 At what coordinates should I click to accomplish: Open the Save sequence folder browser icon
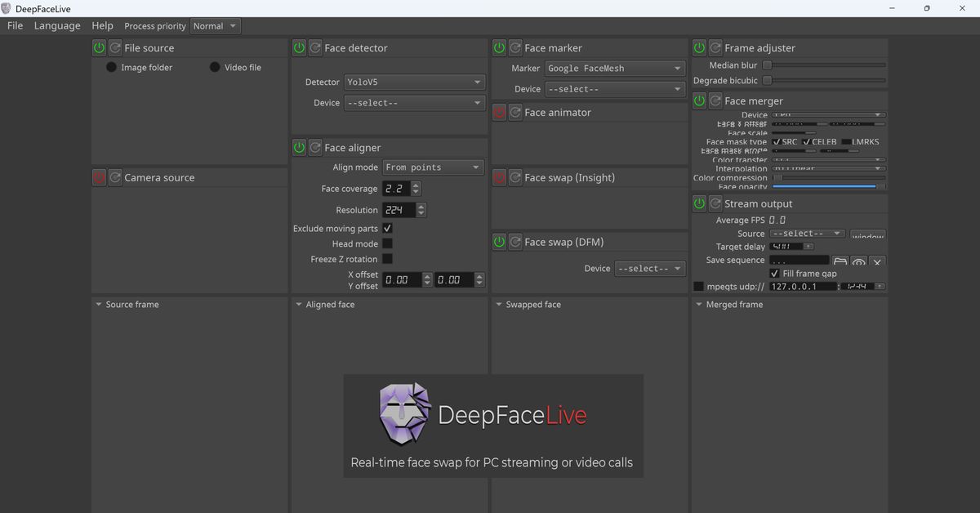click(x=840, y=261)
